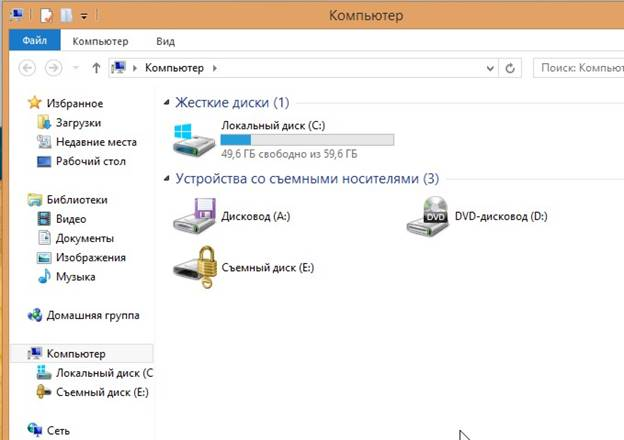624x440 pixels.
Task: Click the search box Поиск: Компьютер
Action: tap(579, 68)
